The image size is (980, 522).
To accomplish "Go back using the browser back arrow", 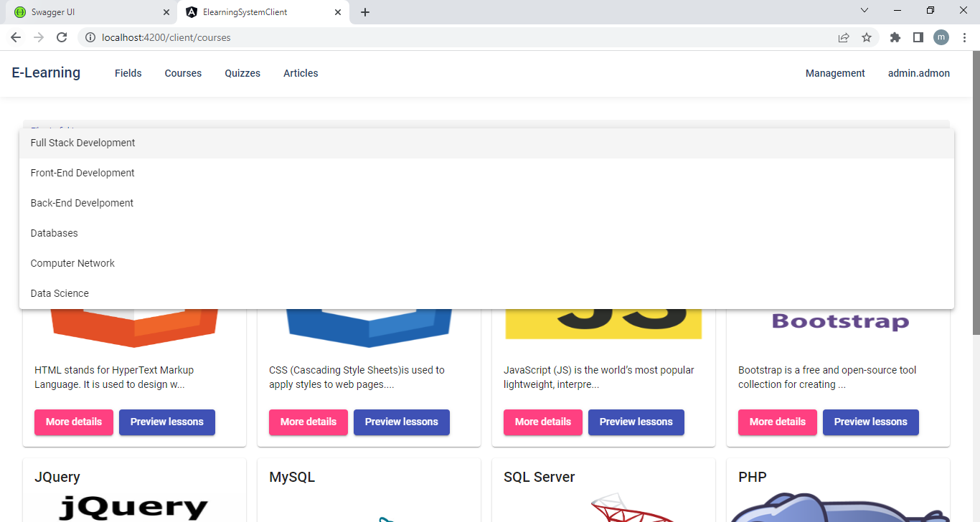I will click(x=16, y=37).
